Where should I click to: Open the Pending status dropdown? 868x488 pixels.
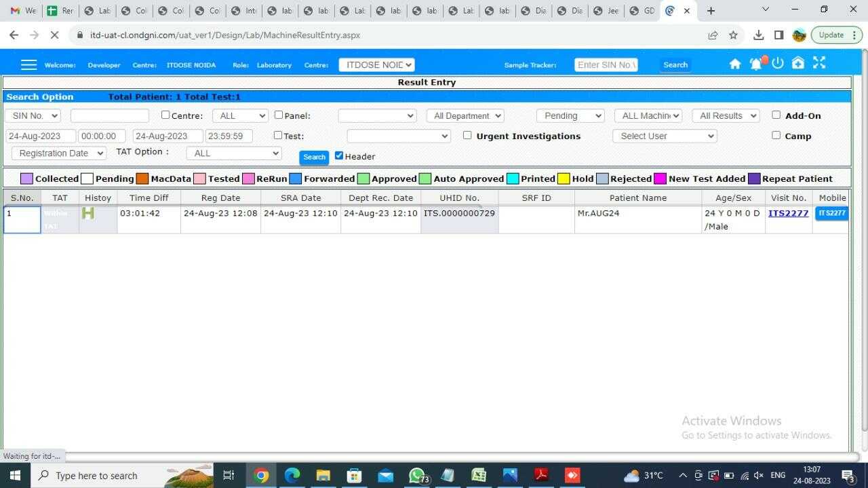[x=570, y=115]
